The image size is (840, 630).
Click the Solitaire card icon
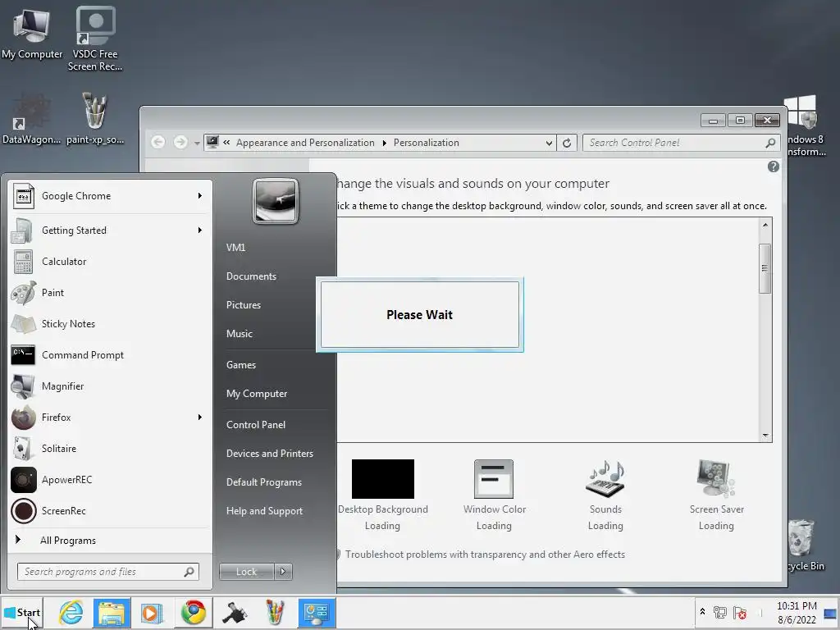pos(24,448)
